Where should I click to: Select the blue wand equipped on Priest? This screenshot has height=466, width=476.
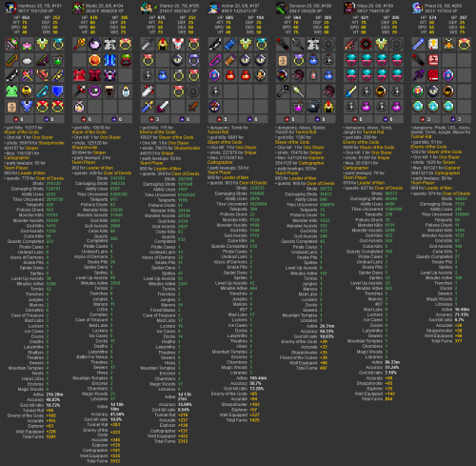pyautogui.click(x=418, y=45)
